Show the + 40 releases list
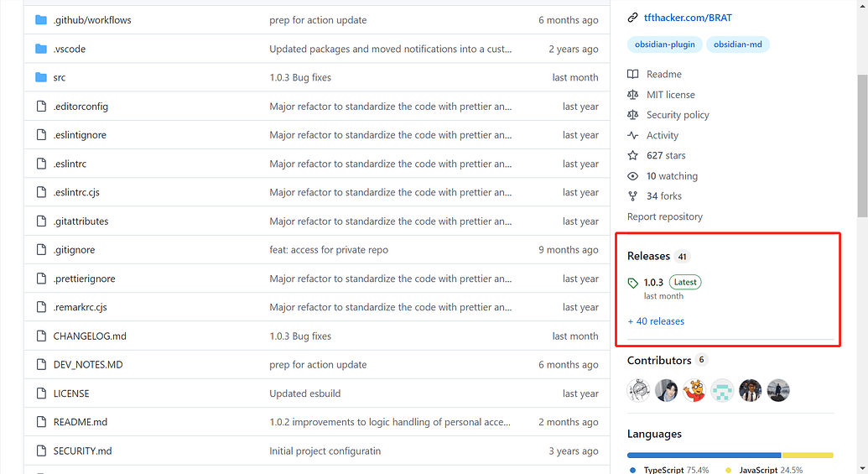The image size is (868, 474). (x=656, y=321)
